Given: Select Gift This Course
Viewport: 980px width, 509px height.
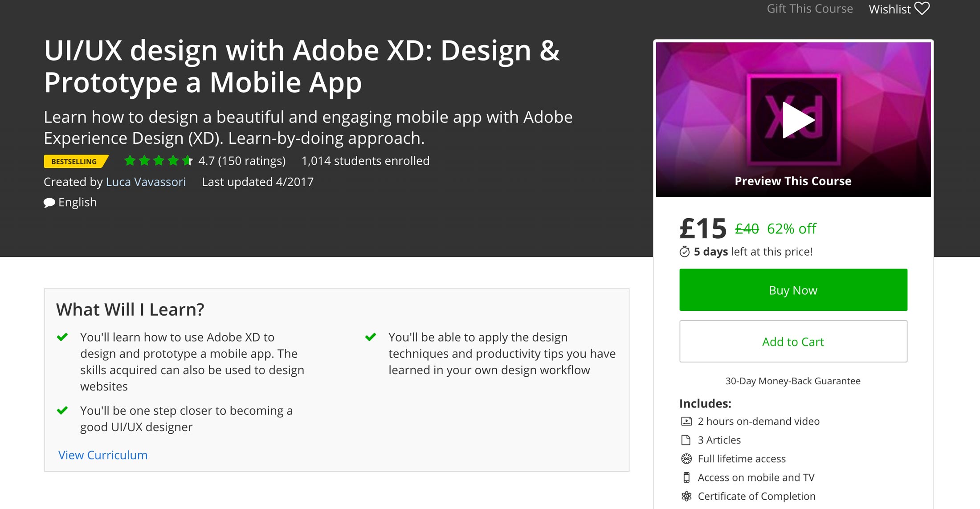Looking at the screenshot, I should tap(809, 9).
